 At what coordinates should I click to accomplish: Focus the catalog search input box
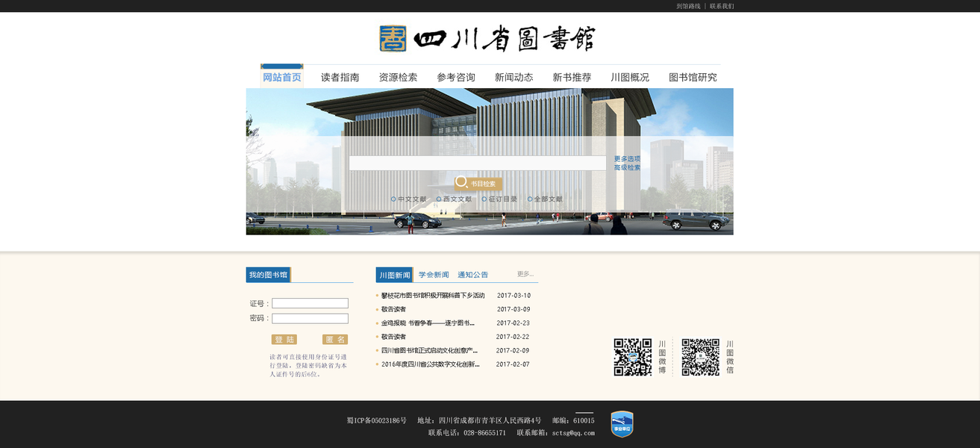(478, 163)
